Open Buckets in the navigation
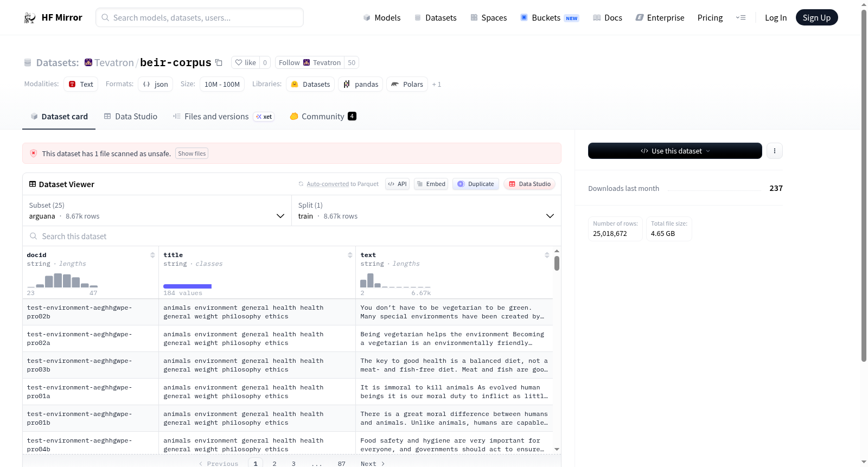The image size is (868, 467). tap(550, 18)
